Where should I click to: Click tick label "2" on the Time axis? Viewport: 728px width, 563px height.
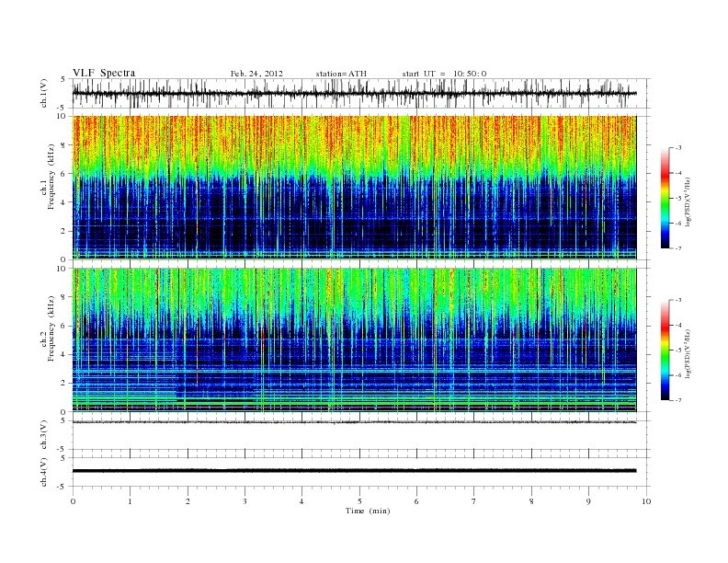[x=188, y=501]
